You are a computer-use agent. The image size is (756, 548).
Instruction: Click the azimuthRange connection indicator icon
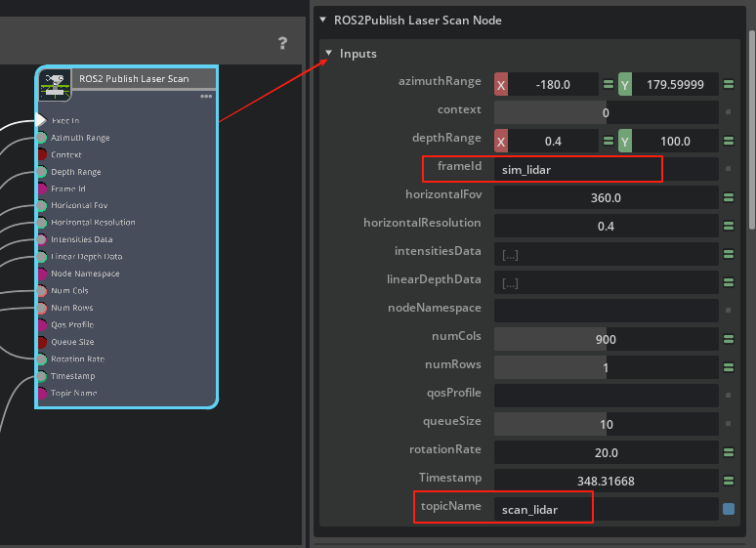pos(729,84)
